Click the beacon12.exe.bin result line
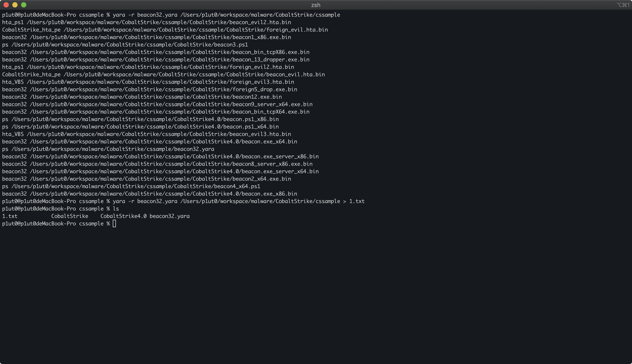 [x=142, y=97]
